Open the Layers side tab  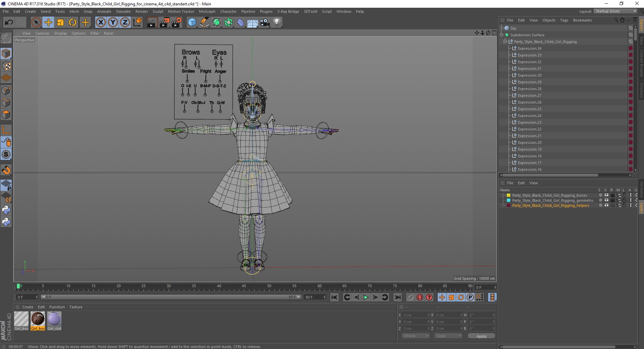point(641,208)
